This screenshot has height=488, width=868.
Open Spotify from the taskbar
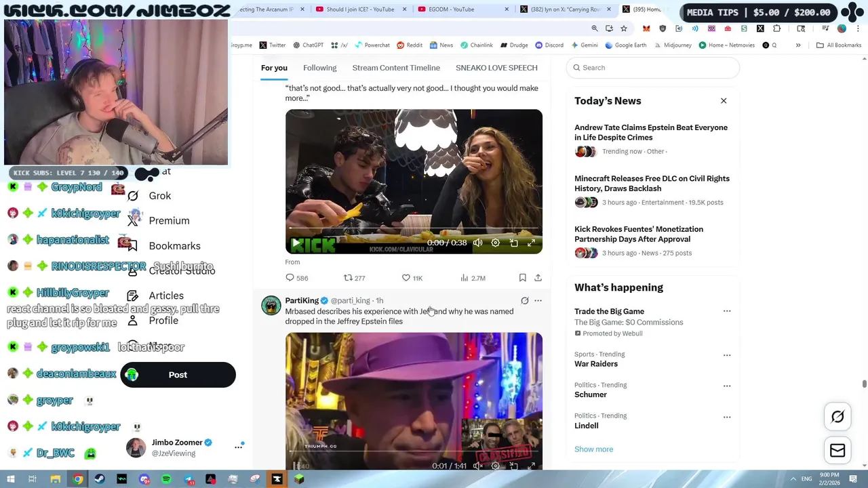coord(166,479)
